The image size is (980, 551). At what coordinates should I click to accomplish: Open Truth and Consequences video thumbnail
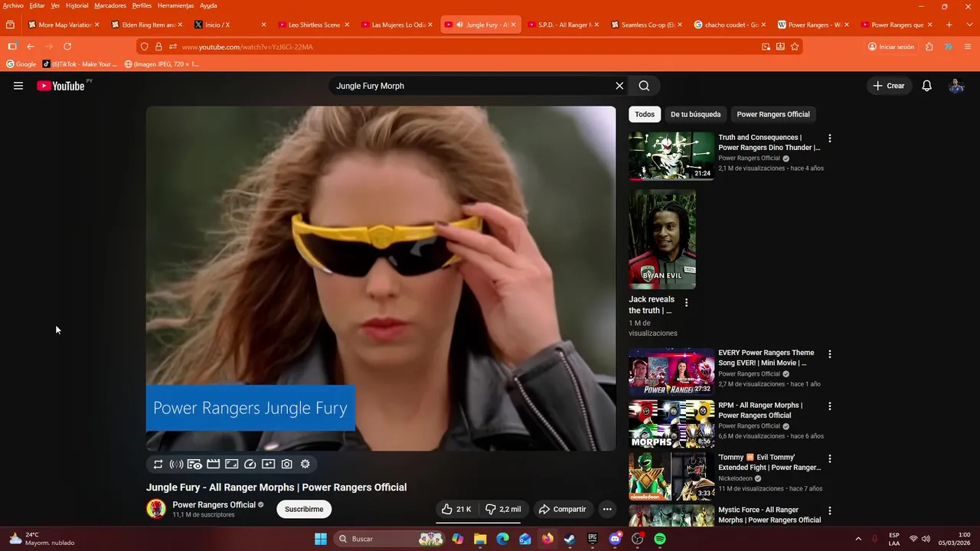671,156
